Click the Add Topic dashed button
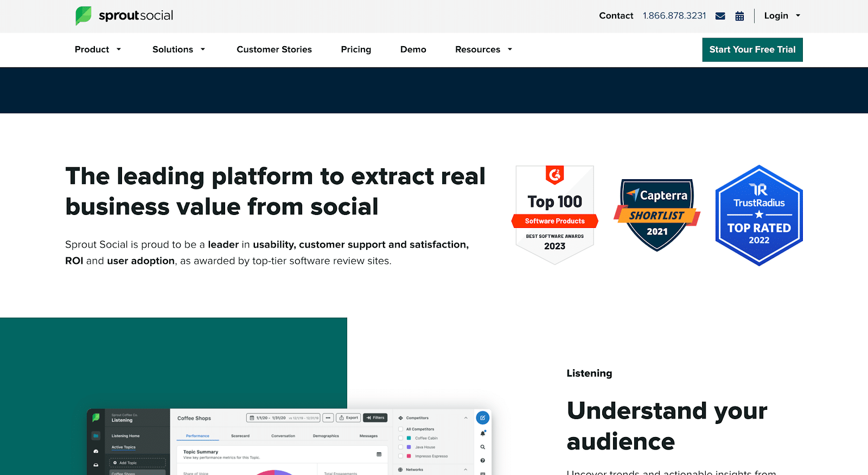The height and width of the screenshot is (475, 868). pos(137,463)
